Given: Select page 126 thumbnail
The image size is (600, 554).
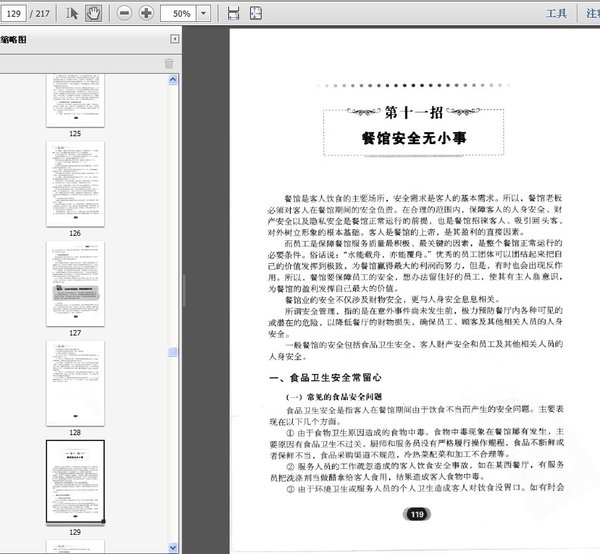Looking at the screenshot, I should click(x=75, y=184).
